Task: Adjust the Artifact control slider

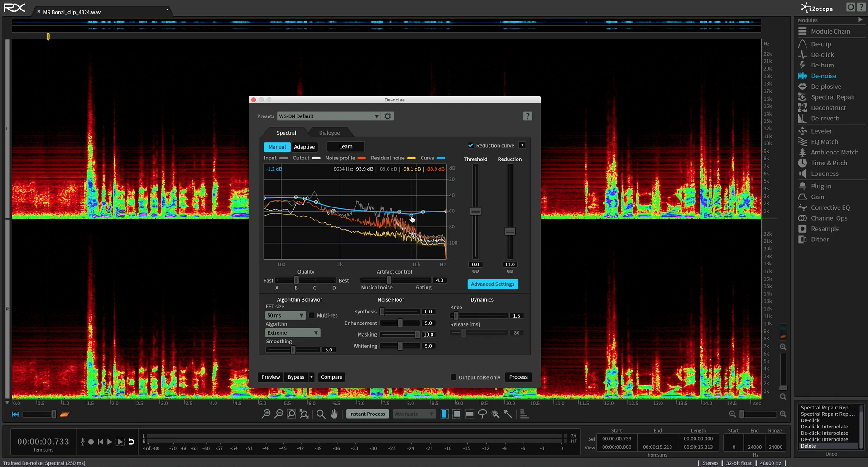Action: [389, 280]
